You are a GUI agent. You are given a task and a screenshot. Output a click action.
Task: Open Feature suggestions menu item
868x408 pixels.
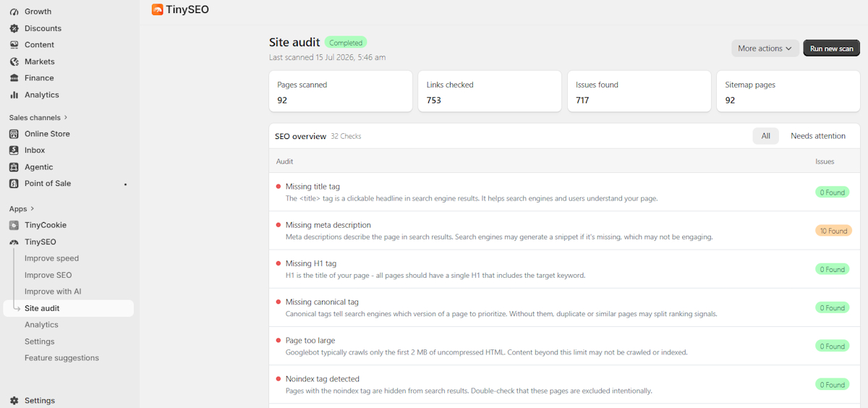click(x=61, y=358)
